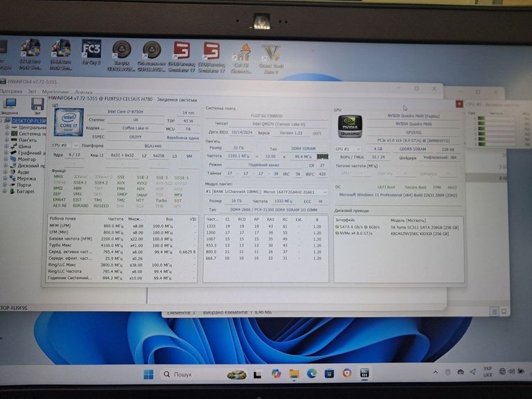Expand the Батареї tree node
Viewport: 532px width, 399px height.
(x=5, y=191)
